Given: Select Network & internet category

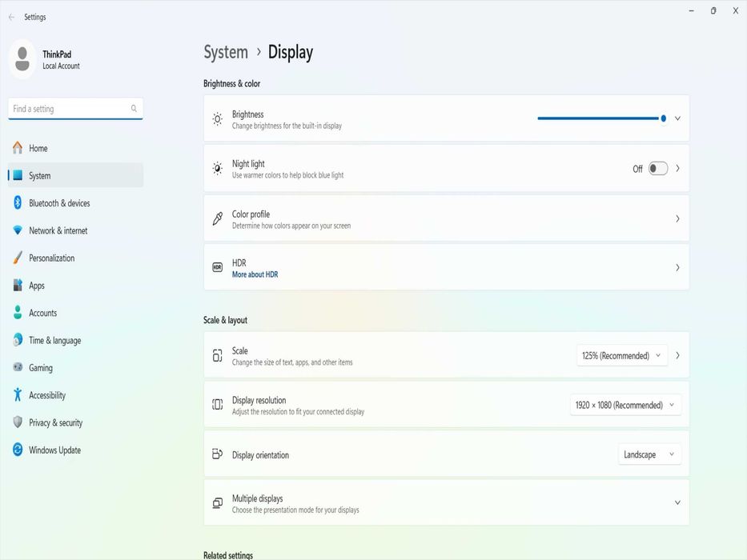Looking at the screenshot, I should [x=75, y=230].
